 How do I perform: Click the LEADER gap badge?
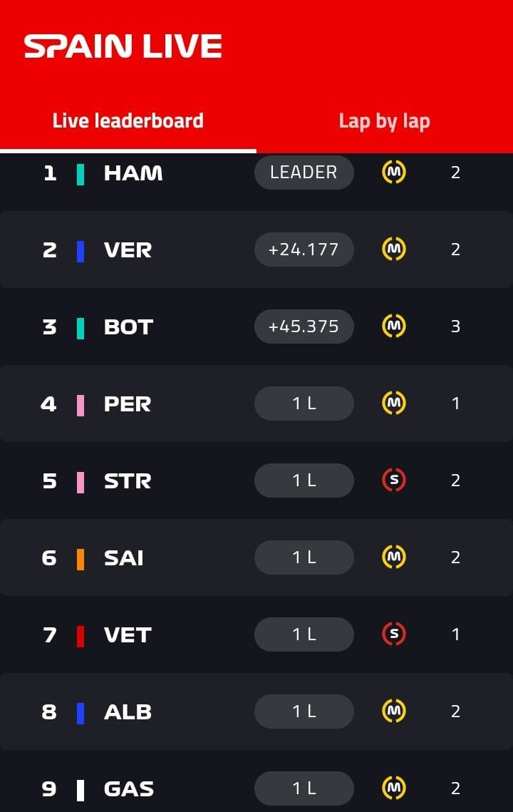(304, 172)
